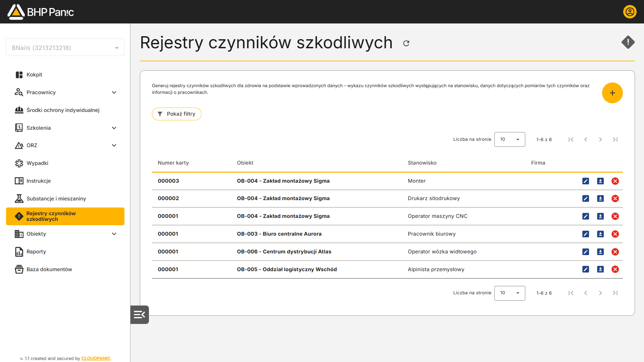The image size is (644, 362).
Task: Click the Firma column header
Action: tap(538, 163)
